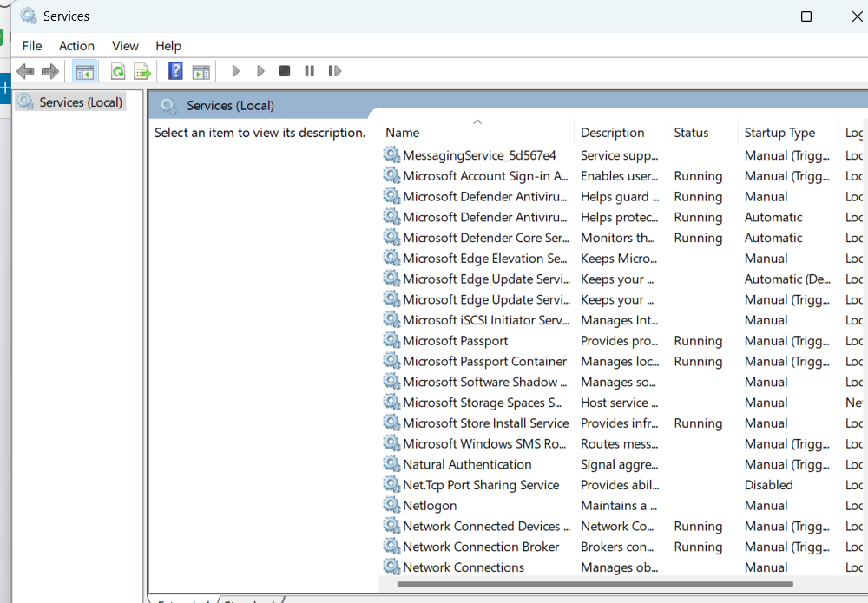Open Help using the blue question mark icon
The width and height of the screenshot is (868, 603).
[x=175, y=71]
